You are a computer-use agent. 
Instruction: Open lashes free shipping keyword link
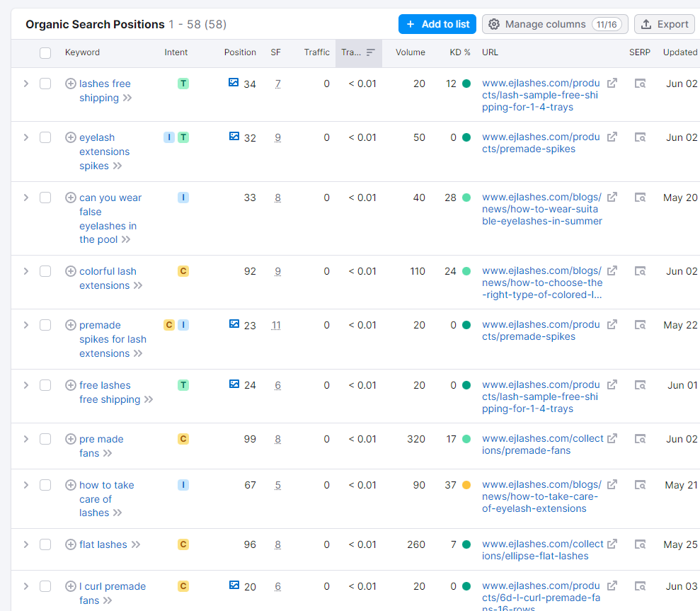(105, 91)
